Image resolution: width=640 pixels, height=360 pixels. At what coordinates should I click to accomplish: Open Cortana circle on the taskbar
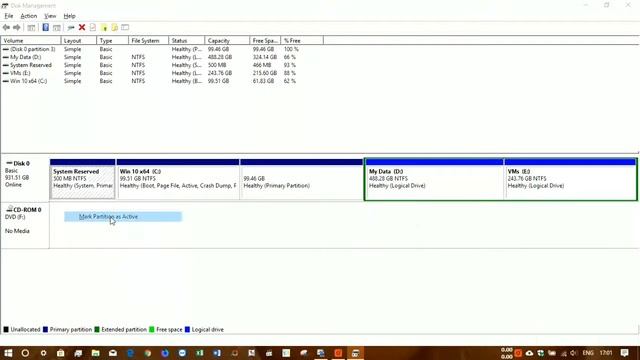click(25, 353)
